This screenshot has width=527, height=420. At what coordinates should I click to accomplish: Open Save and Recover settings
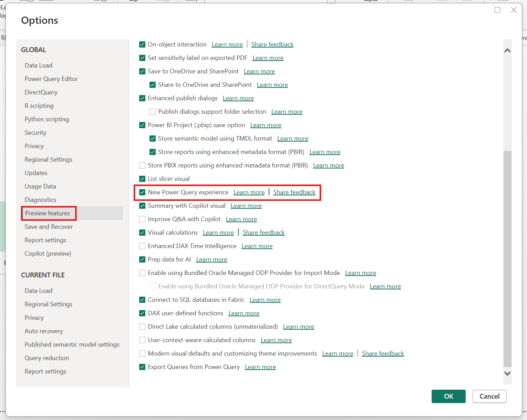point(49,227)
